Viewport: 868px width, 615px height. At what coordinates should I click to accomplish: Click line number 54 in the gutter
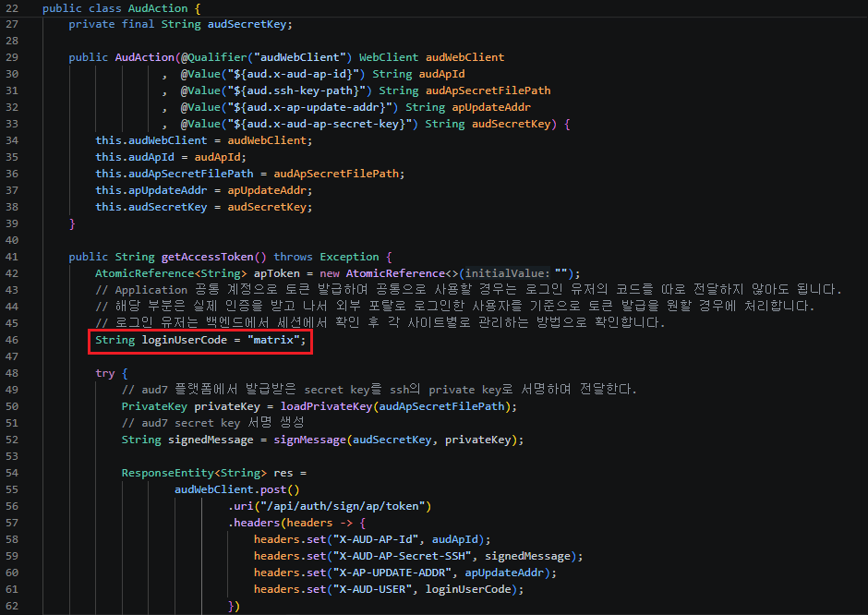(x=12, y=473)
